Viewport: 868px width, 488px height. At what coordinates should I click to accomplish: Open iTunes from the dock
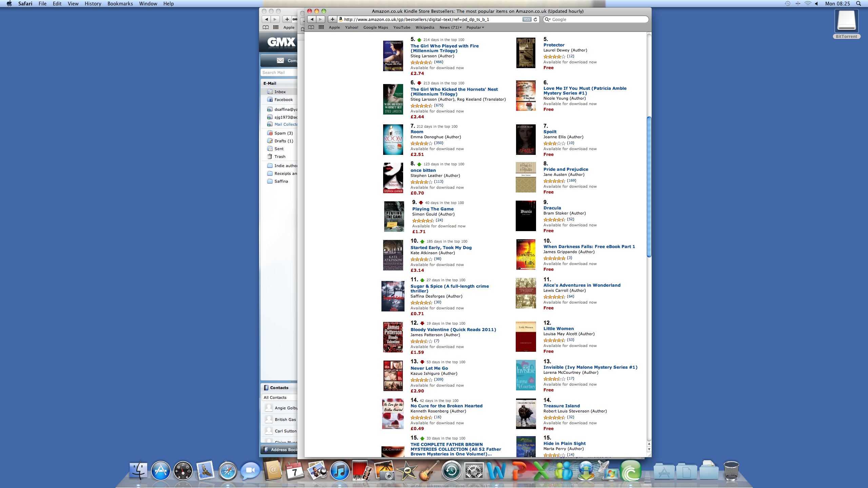tap(339, 471)
